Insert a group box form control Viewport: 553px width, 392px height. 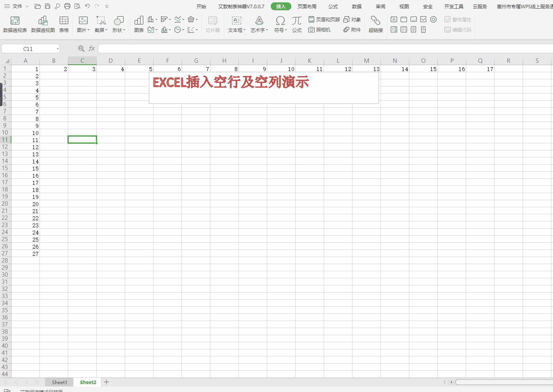(404, 19)
